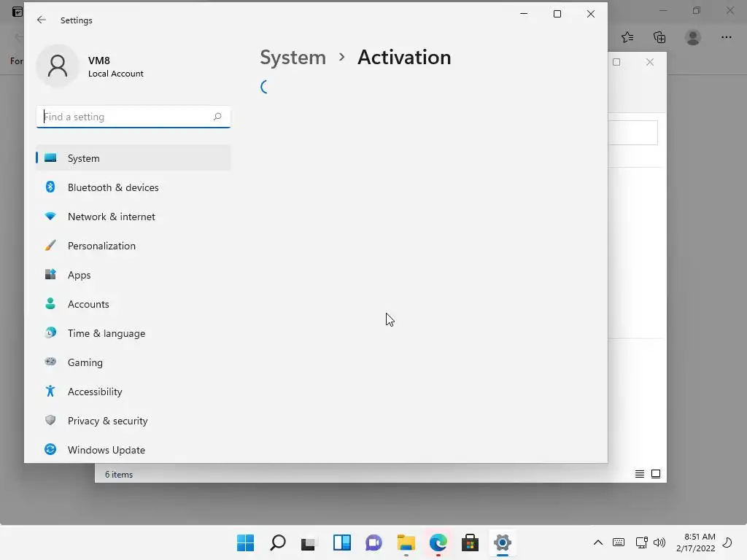This screenshot has width=747, height=560.
Task: Open taskbar Search
Action: coord(278,542)
